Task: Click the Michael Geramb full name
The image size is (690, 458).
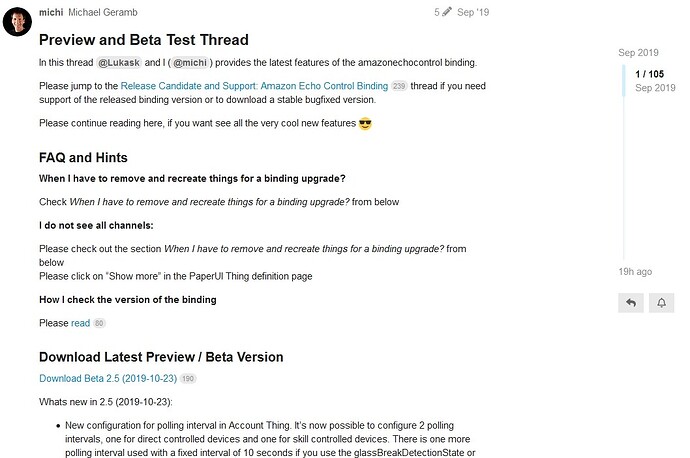Action: 104,12
